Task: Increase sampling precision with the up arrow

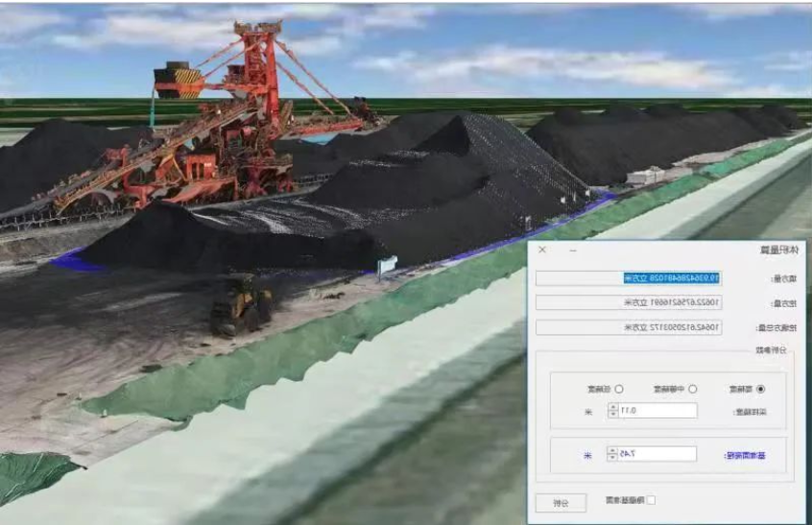Action: coord(612,407)
